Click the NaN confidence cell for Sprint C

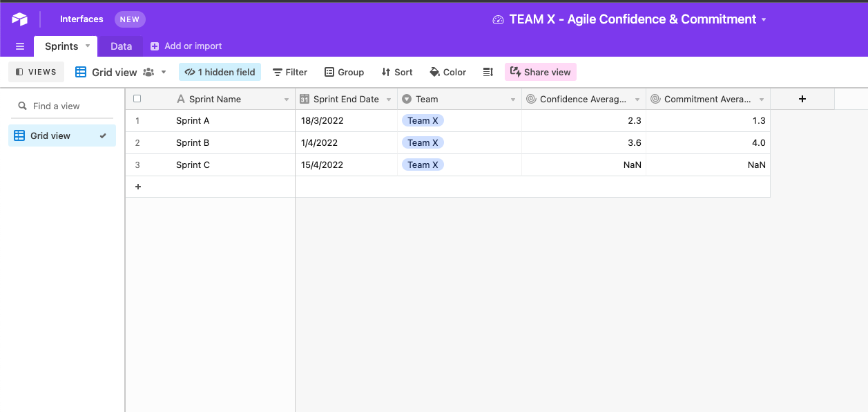pos(584,165)
